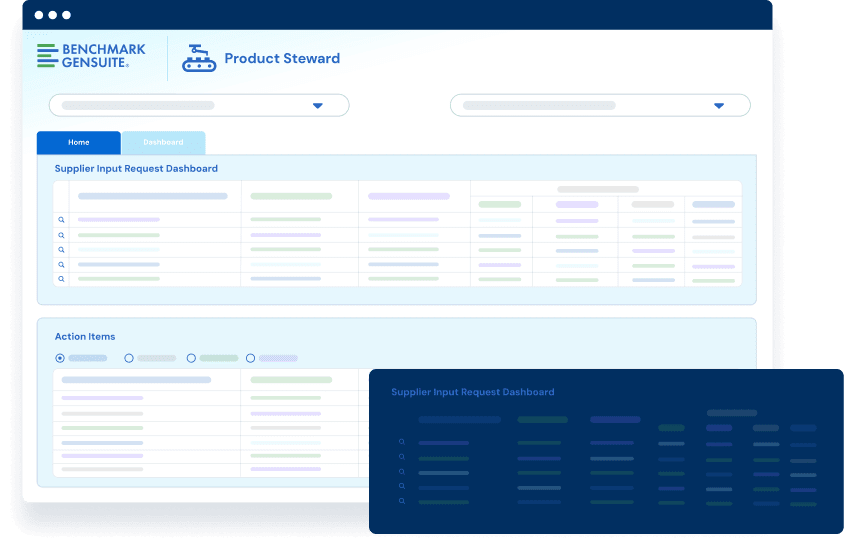Select the third Action Items radio button
Viewport: 844px width, 548px height.
[x=191, y=358]
